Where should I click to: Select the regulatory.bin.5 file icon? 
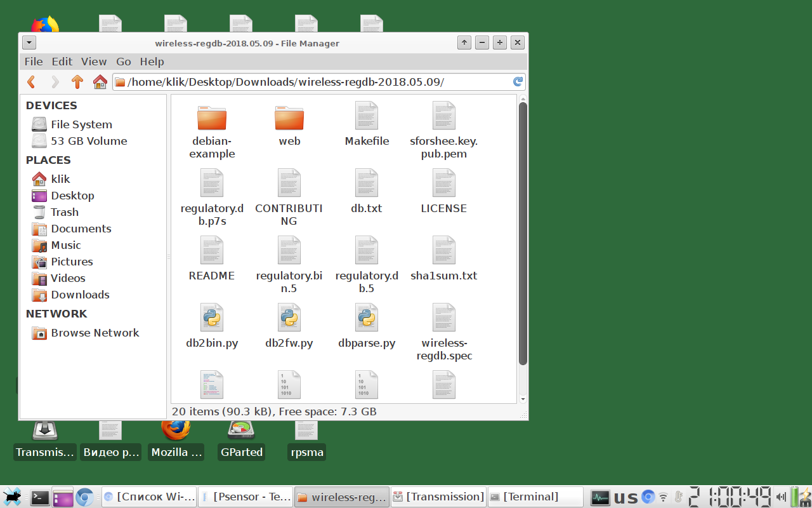tap(289, 250)
